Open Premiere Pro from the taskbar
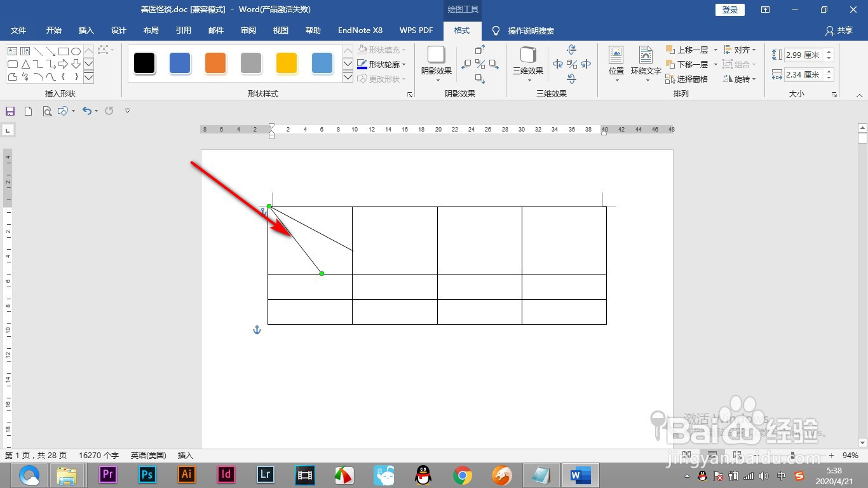 point(108,475)
